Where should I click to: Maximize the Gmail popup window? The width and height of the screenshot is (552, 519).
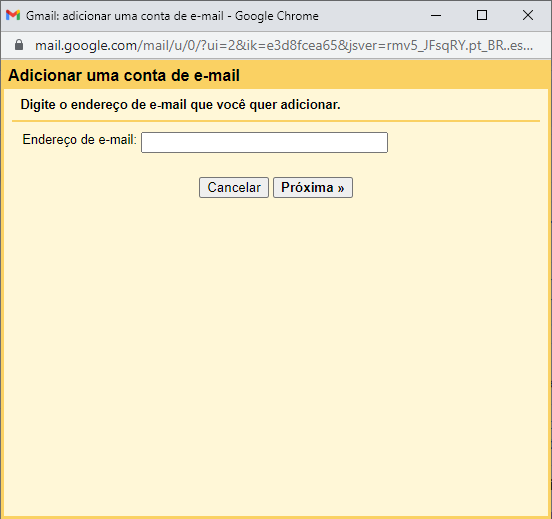(x=482, y=15)
